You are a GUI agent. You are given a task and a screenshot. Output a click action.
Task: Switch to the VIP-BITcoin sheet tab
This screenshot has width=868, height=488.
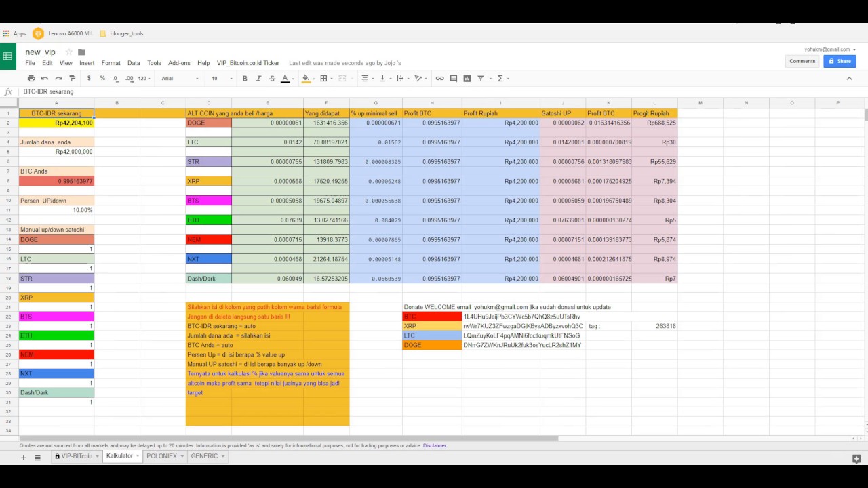77,456
